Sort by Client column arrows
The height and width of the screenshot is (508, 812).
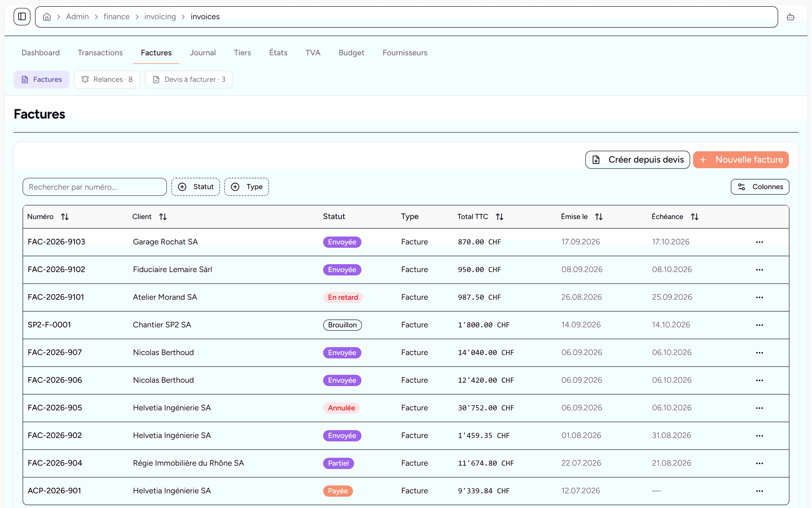click(x=163, y=217)
